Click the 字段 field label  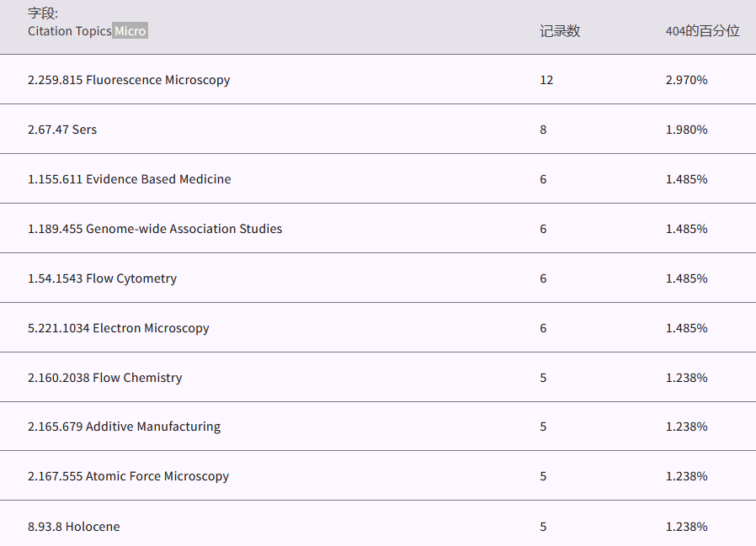tap(43, 13)
